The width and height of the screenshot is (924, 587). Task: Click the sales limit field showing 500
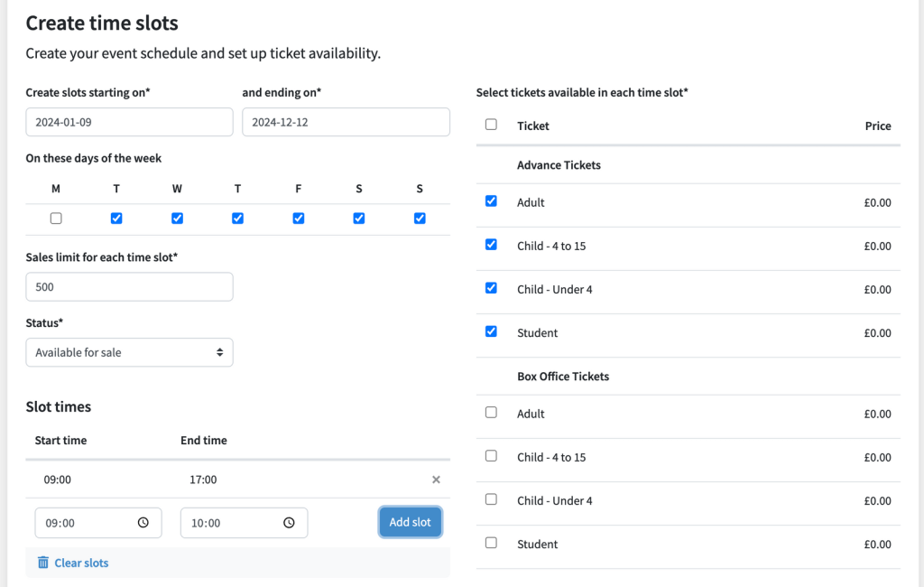coord(130,286)
